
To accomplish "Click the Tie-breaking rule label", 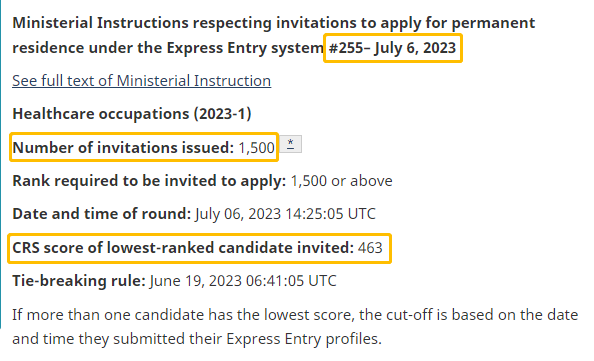I will pos(79,281).
